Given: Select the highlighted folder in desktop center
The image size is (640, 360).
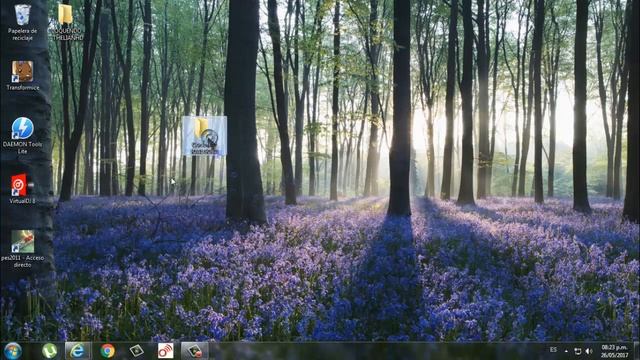Looking at the screenshot, I should tap(204, 136).
